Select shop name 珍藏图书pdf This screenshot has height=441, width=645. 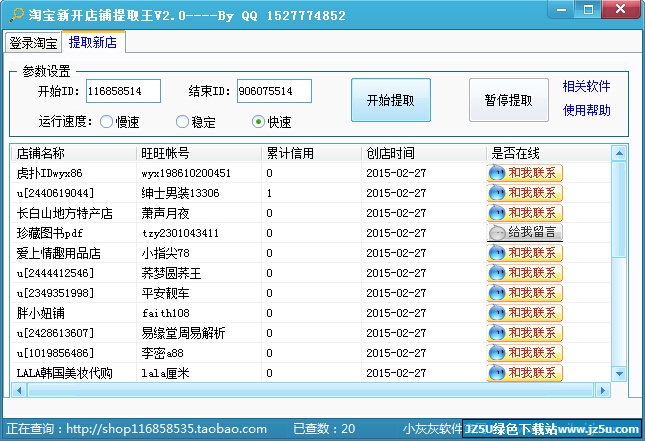click(50, 233)
